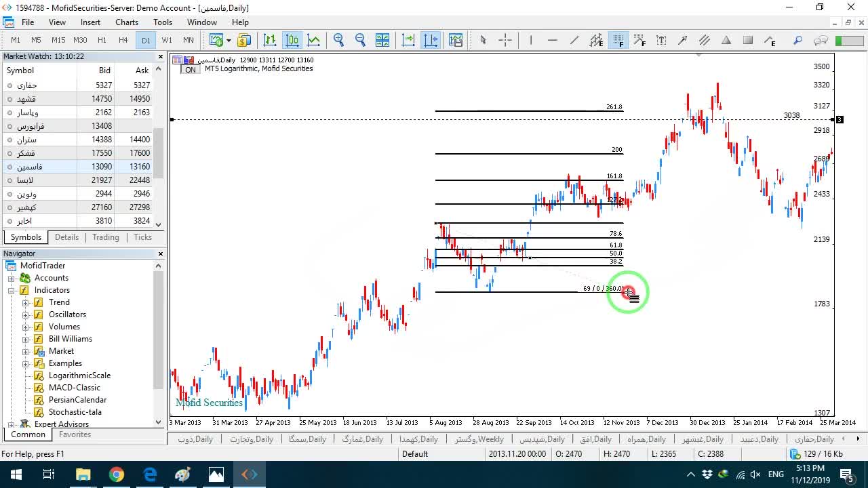The height and width of the screenshot is (488, 868).
Task: Expand the Examples folder
Action: coord(26,363)
